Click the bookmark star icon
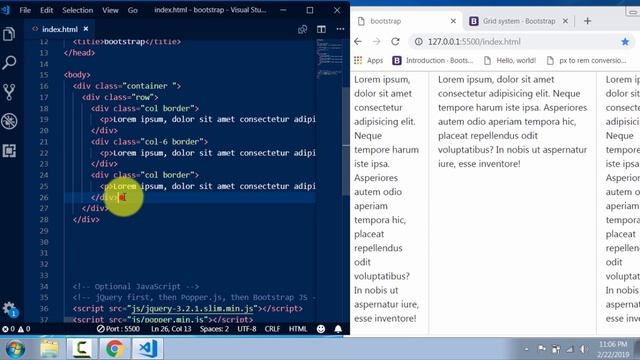Screen dimensions: 640x360 point(625,42)
